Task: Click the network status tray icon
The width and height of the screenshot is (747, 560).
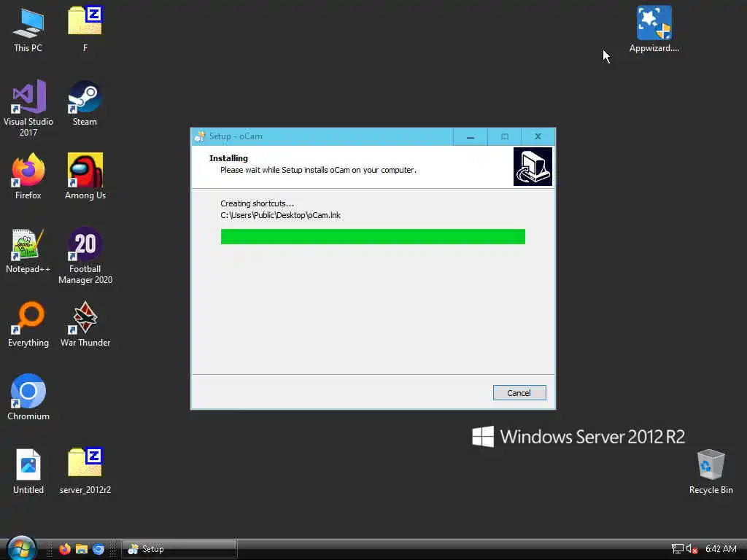Action: [x=677, y=549]
